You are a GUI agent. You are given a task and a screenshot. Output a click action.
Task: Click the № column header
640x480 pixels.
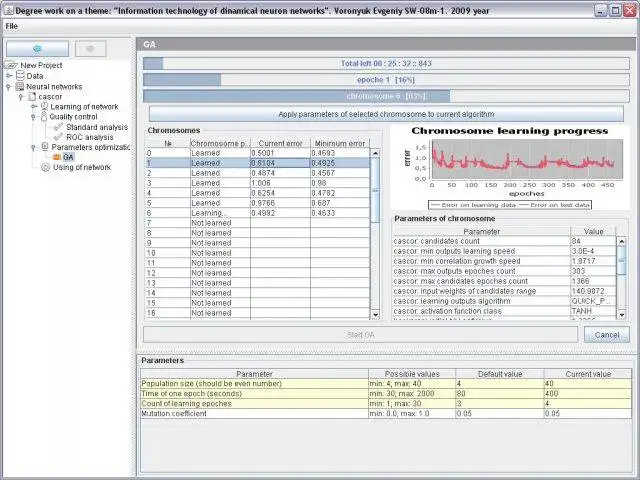tap(168, 143)
